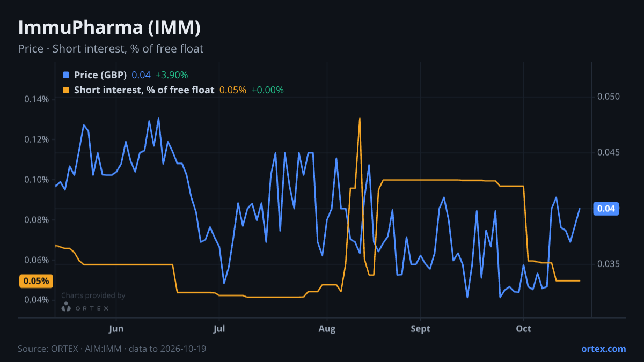Select subtitle Price · Short interest, % of free float
The height and width of the screenshot is (362, 644).
coord(111,49)
